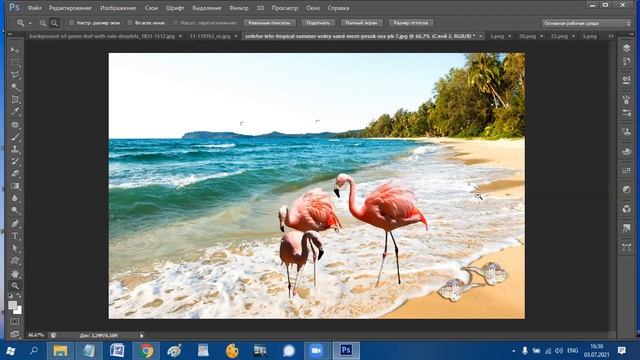Open the status bar info arrow menu
Screen dimensions: 640x360
[x=142, y=336]
